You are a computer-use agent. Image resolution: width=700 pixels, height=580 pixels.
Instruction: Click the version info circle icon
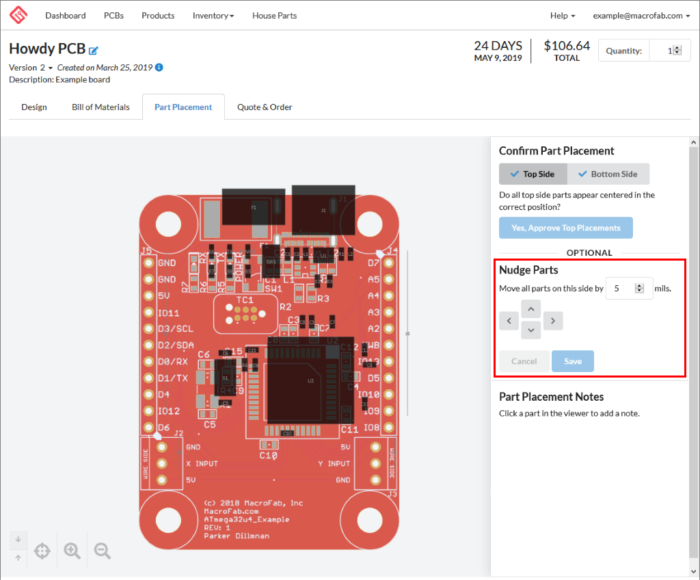[x=159, y=67]
